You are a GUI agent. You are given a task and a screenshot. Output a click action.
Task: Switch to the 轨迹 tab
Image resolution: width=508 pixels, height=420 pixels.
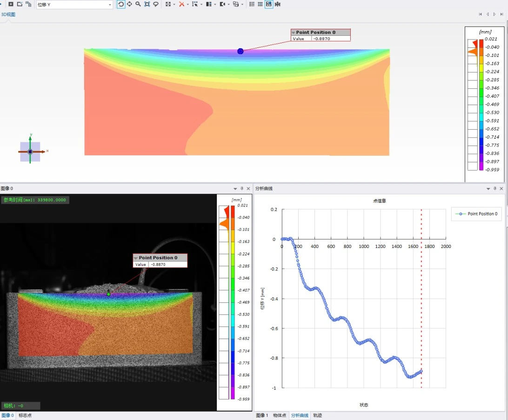[317, 415]
